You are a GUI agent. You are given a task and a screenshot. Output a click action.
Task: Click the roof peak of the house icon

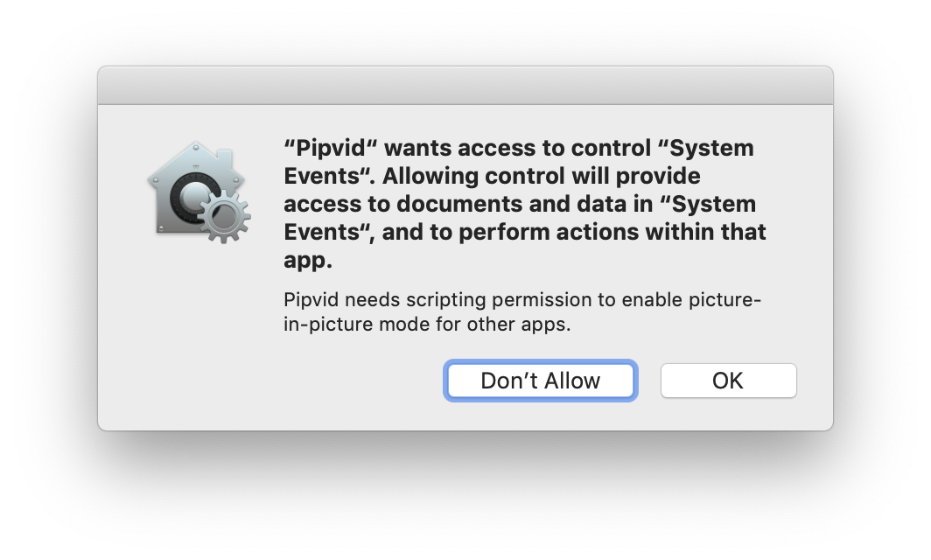[x=196, y=145]
